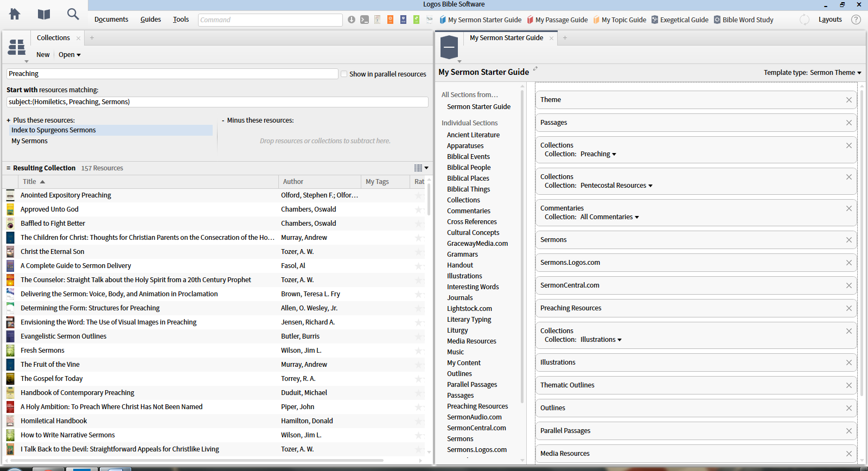Sort by the Title column header
868x471 pixels.
(149, 182)
